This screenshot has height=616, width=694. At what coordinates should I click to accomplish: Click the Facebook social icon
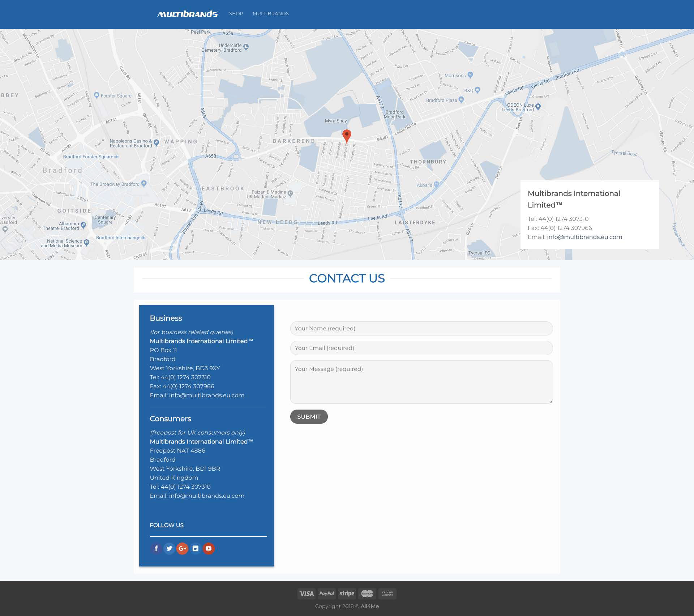pos(156,548)
